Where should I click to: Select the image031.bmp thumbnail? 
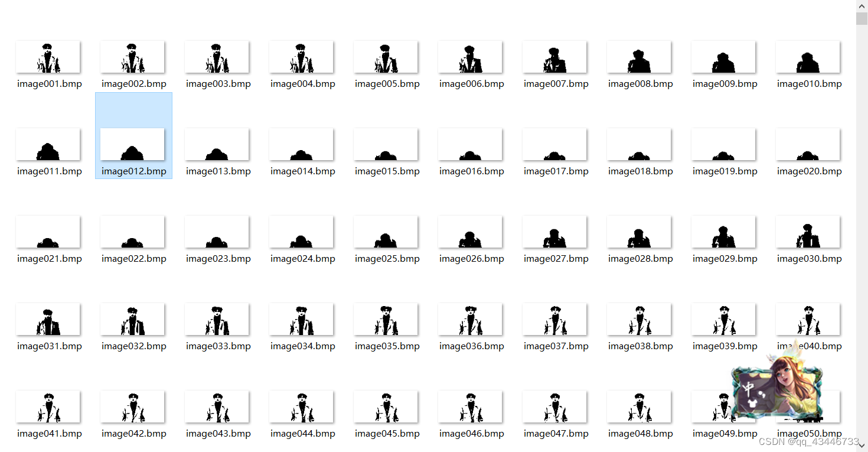(x=48, y=319)
